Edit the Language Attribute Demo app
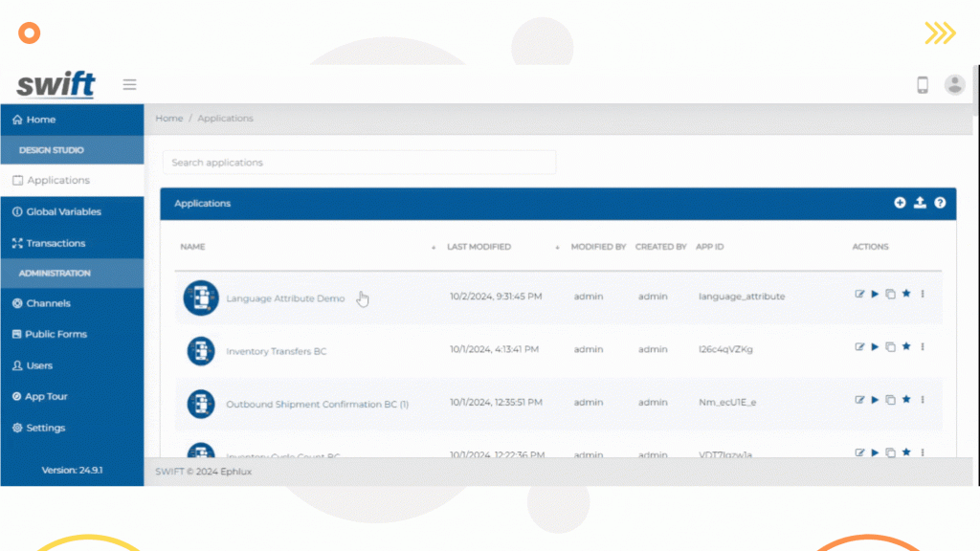 point(859,294)
